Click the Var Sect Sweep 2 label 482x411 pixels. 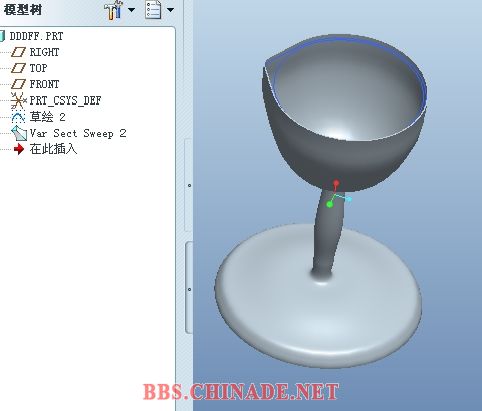point(78,133)
